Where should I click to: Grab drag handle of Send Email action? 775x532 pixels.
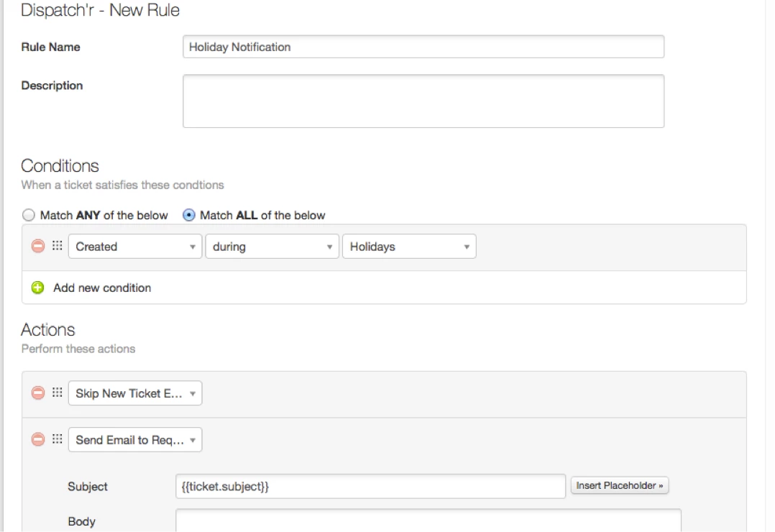click(x=58, y=439)
